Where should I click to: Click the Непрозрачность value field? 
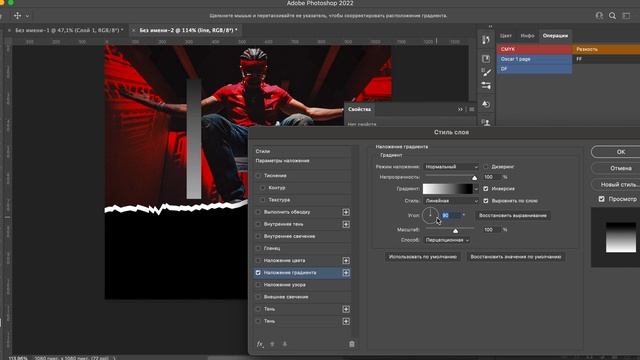pyautogui.click(x=491, y=177)
